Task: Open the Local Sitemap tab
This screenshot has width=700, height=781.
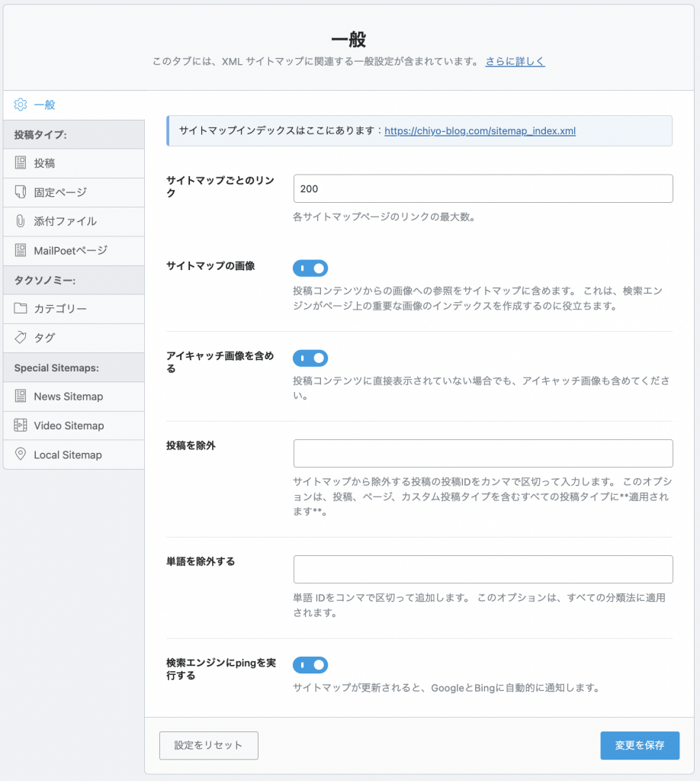Action: pos(74,455)
